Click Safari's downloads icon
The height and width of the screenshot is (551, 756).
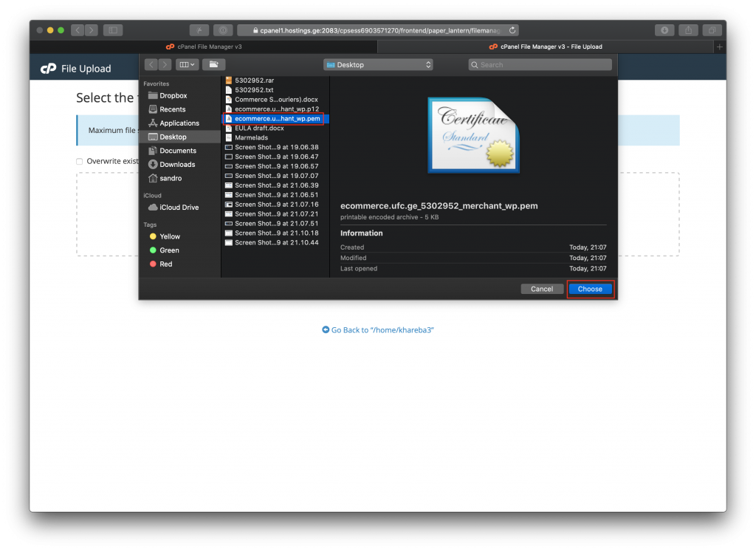point(664,30)
